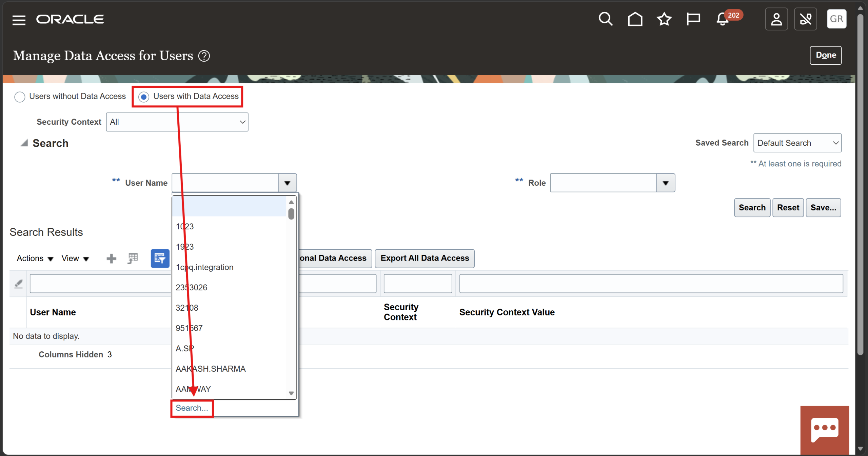Viewport: 868px width, 456px height.
Task: Click the user list scroll down arrow
Action: [291, 393]
